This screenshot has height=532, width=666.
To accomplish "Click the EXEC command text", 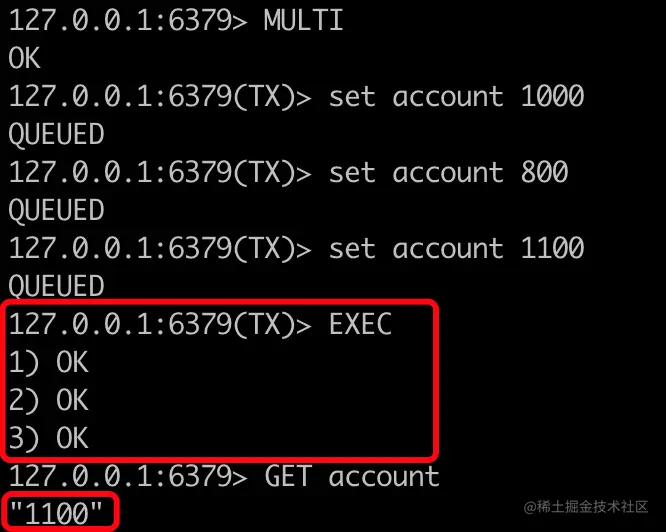I will [x=360, y=324].
